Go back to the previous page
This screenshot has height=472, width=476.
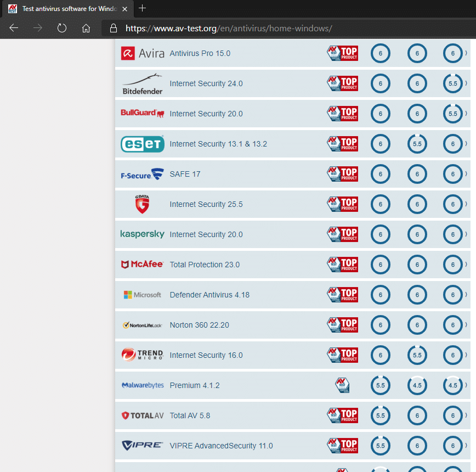[14, 28]
